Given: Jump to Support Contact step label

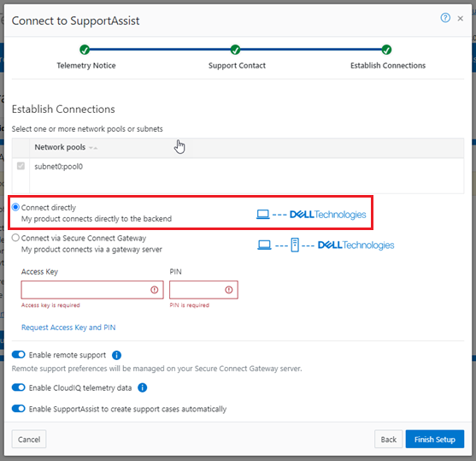Looking at the screenshot, I should click(x=237, y=66).
